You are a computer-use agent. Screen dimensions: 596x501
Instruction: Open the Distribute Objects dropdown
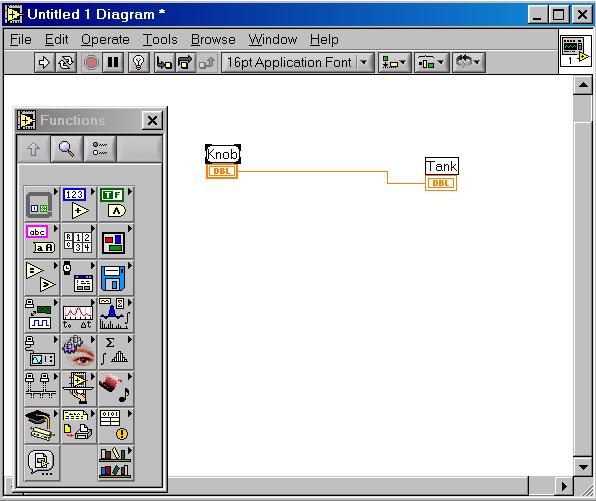(x=431, y=62)
